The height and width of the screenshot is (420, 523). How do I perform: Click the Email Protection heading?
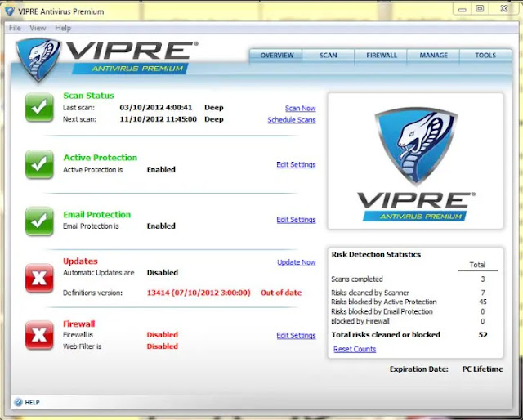(96, 215)
